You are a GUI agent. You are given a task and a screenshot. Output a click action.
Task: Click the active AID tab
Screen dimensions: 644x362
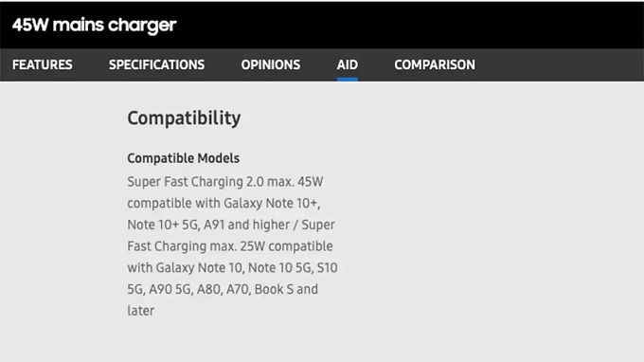coord(348,65)
